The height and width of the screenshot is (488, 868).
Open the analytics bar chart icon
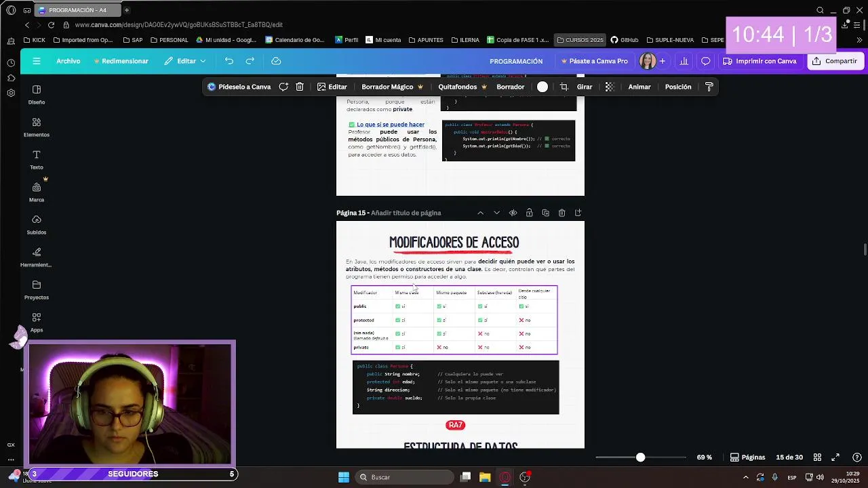[x=684, y=61]
